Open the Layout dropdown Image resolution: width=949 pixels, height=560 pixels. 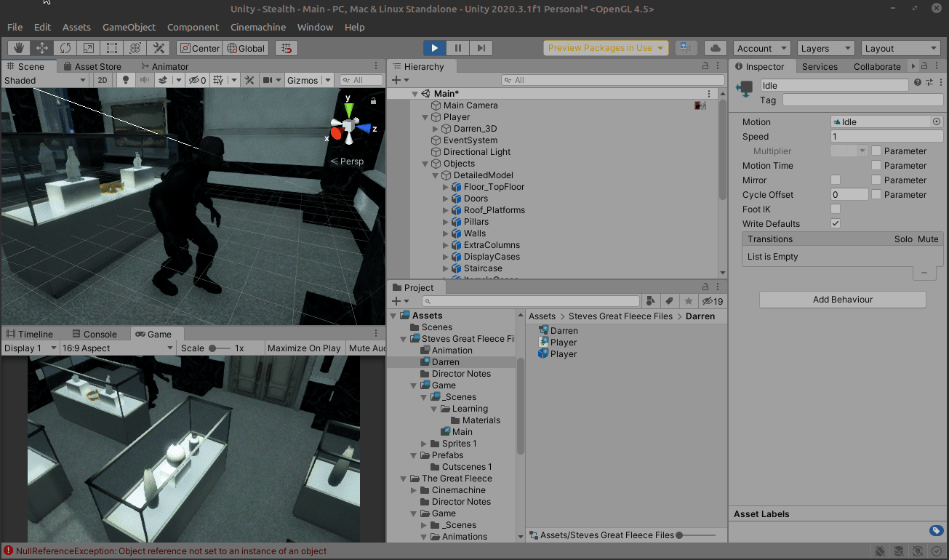click(x=901, y=48)
